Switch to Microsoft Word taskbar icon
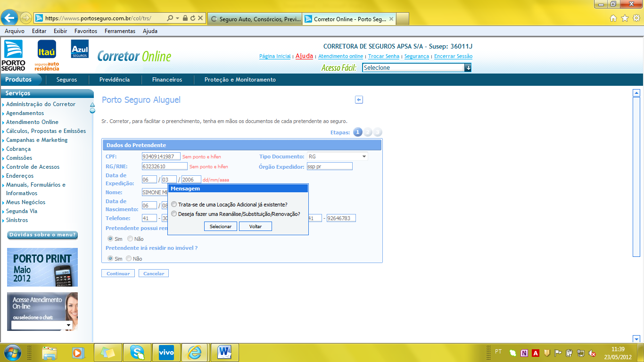This screenshot has width=644, height=362. click(x=225, y=353)
